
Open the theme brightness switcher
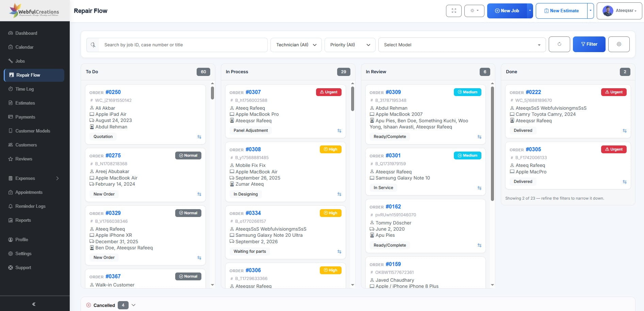(474, 11)
